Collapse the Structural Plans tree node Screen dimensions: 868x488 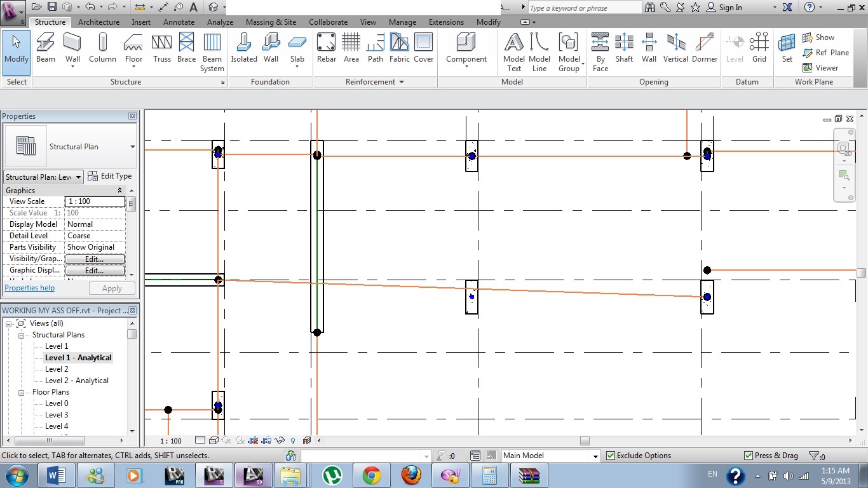(x=21, y=335)
